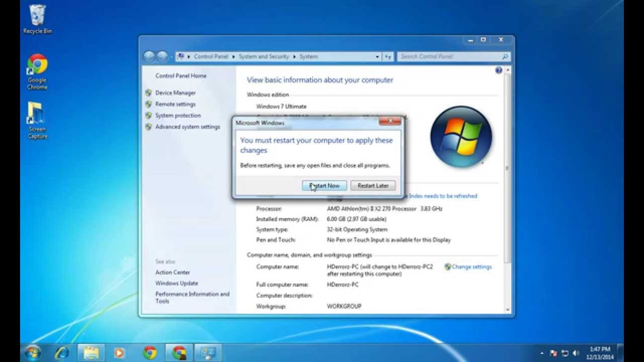Click the computer icon in address bar
The image size is (644, 362).
181,56
